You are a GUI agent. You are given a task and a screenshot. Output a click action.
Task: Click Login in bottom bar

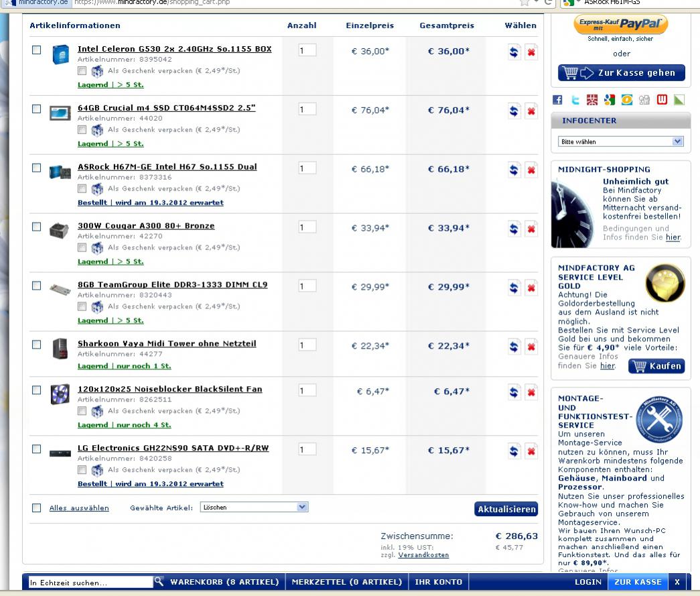pyautogui.click(x=588, y=582)
